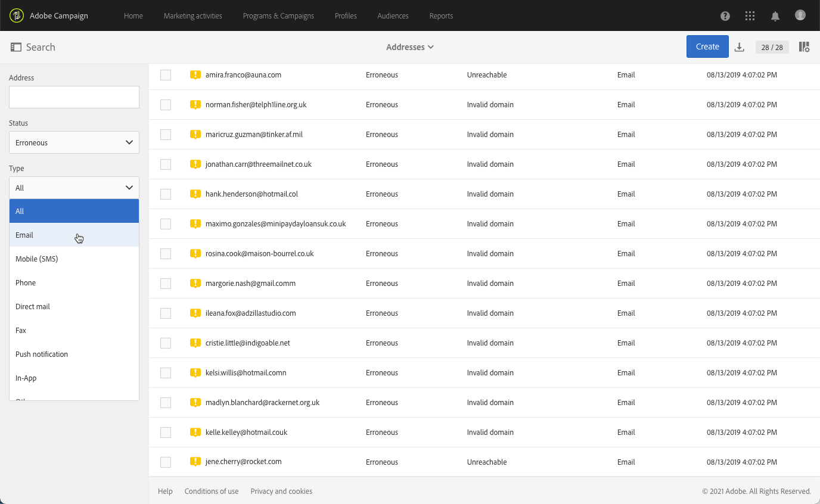Tick the checkbox for jene.cherry@rocket.com
The width and height of the screenshot is (820, 504).
pyautogui.click(x=166, y=462)
